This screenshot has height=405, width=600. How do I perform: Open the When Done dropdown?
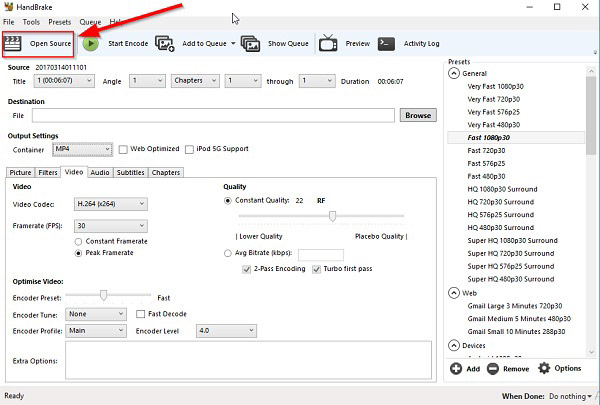570,396
